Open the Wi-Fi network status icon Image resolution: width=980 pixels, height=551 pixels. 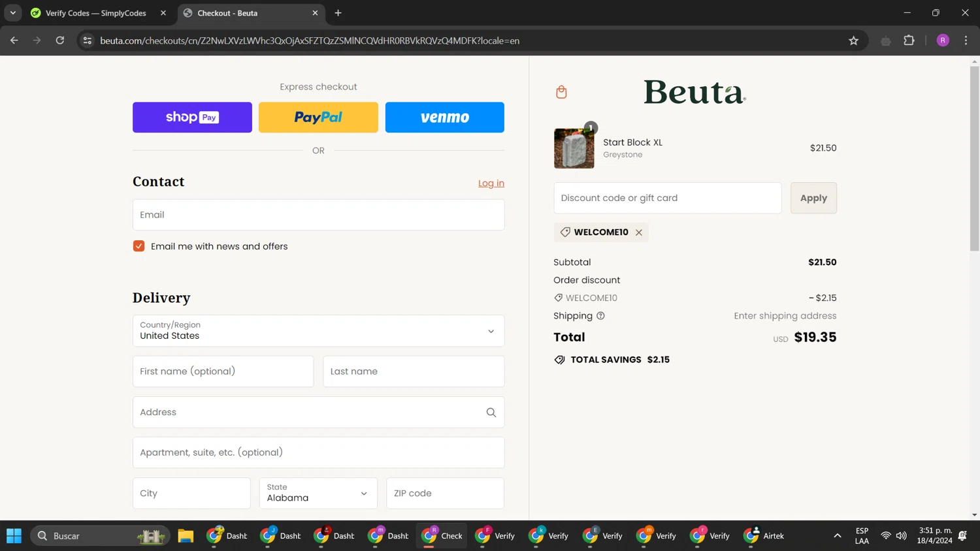point(886,536)
